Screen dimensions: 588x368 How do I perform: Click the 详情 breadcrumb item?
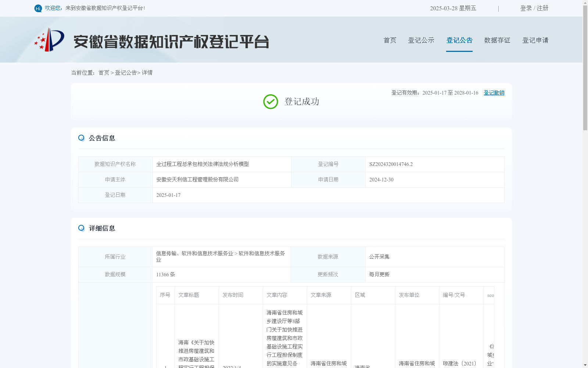pyautogui.click(x=147, y=72)
